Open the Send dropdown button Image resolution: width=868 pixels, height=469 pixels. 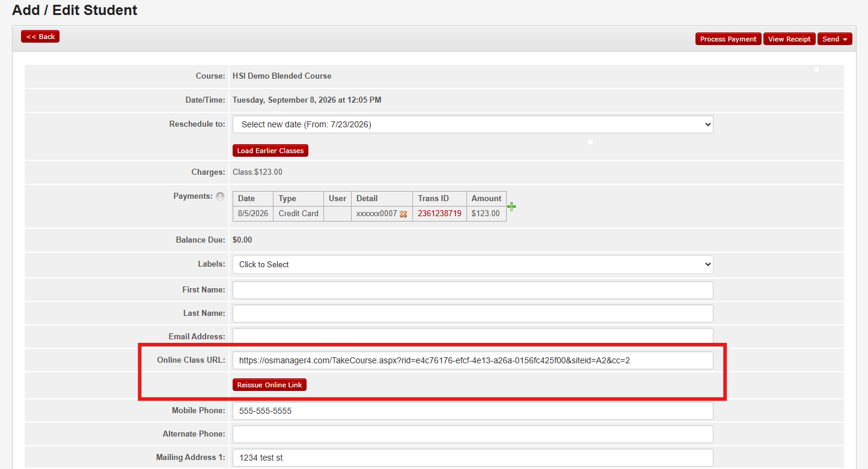(834, 39)
